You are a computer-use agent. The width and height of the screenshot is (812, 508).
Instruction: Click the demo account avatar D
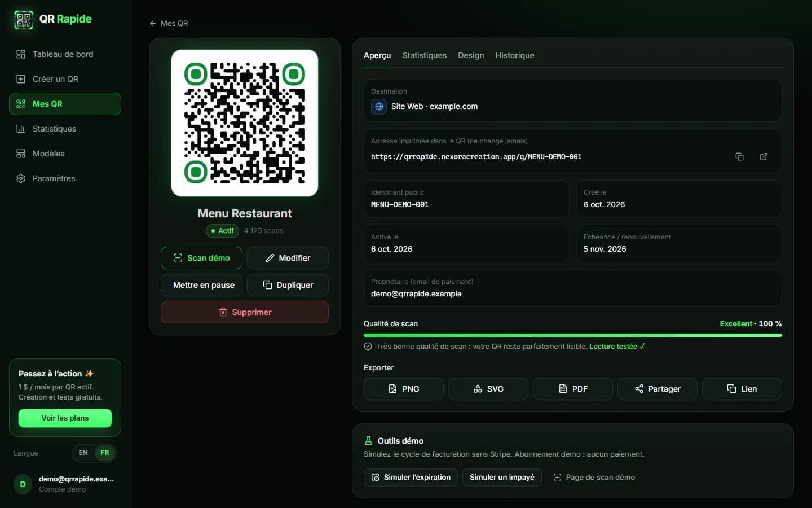click(x=23, y=484)
